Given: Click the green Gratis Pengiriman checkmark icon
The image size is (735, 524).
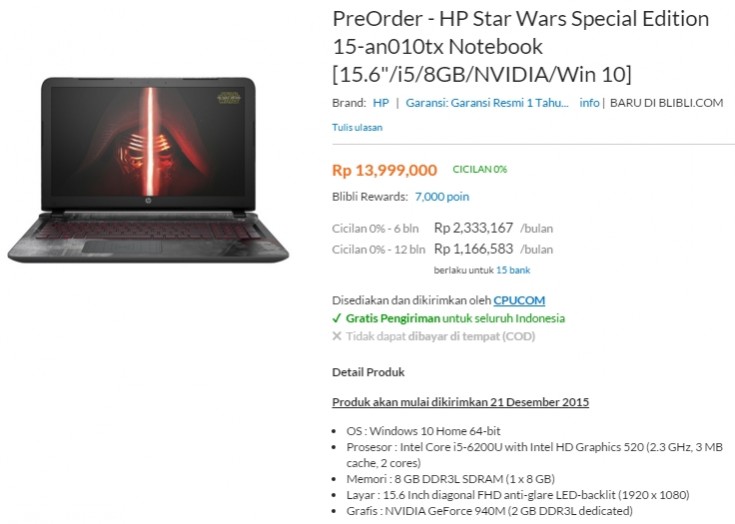Looking at the screenshot, I should coord(337,318).
